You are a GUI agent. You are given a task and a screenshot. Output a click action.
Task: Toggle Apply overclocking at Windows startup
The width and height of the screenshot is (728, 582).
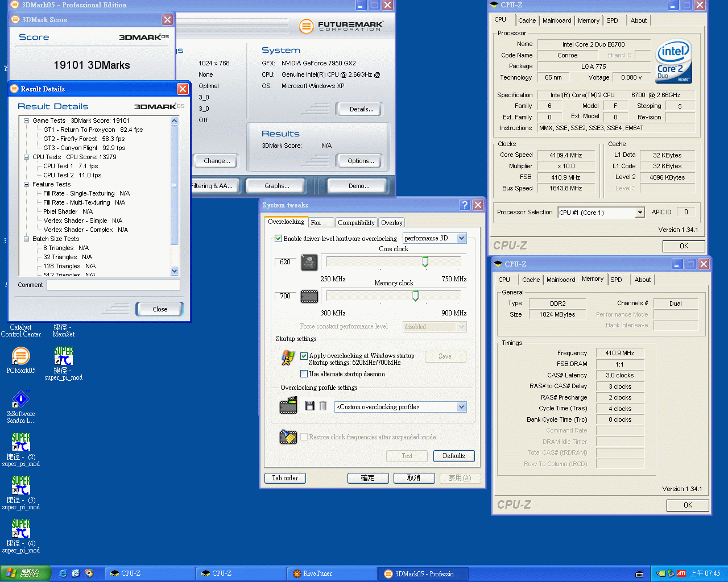[304, 356]
